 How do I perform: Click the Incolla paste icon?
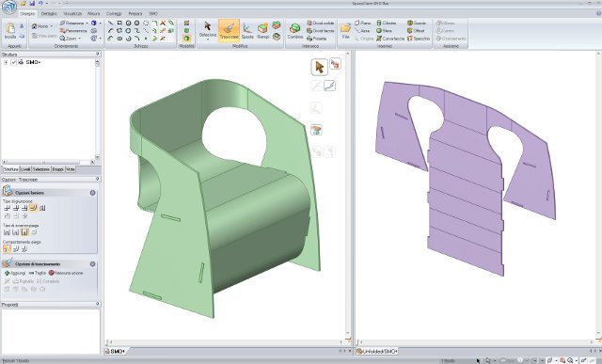click(10, 31)
